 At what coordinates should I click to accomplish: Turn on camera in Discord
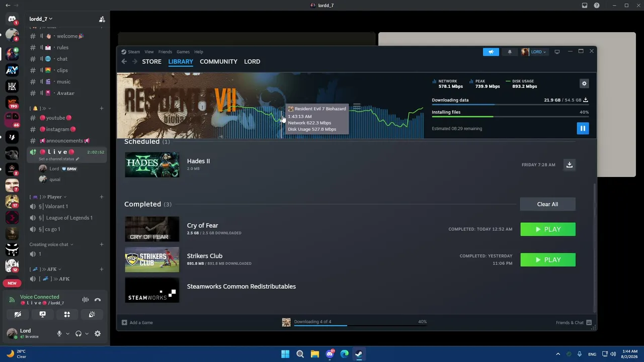[18, 315]
